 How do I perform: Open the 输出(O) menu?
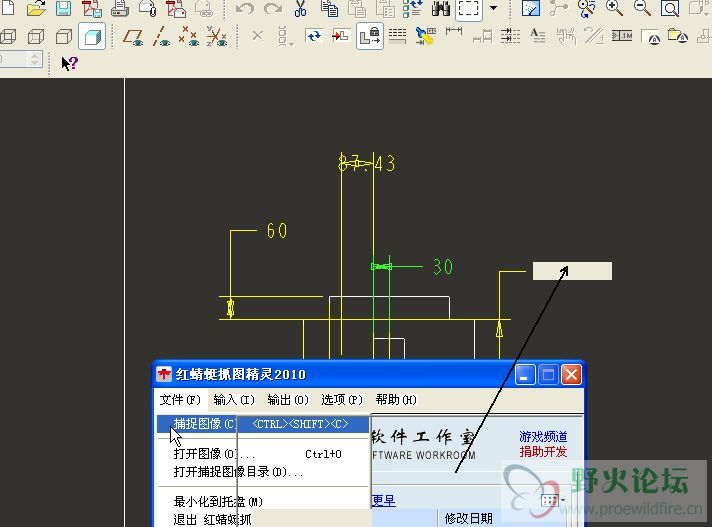pos(288,399)
